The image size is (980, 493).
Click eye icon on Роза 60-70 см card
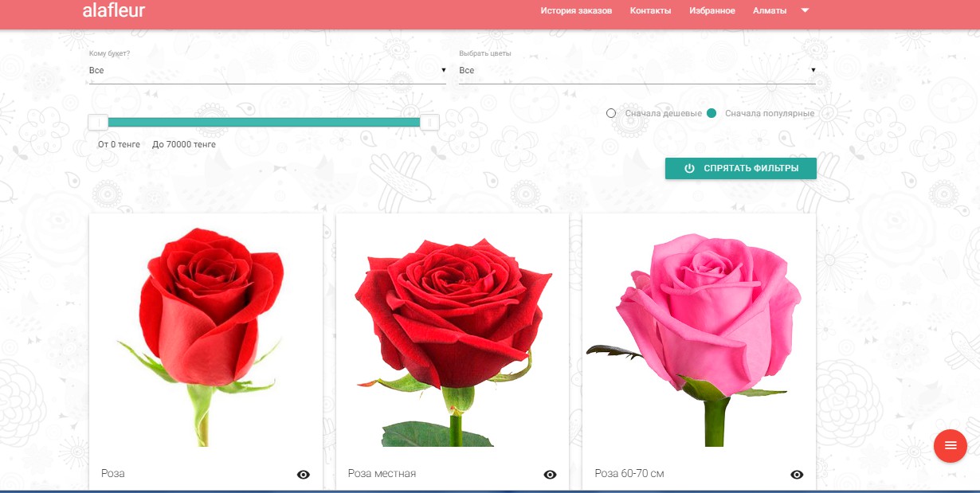pos(797,475)
